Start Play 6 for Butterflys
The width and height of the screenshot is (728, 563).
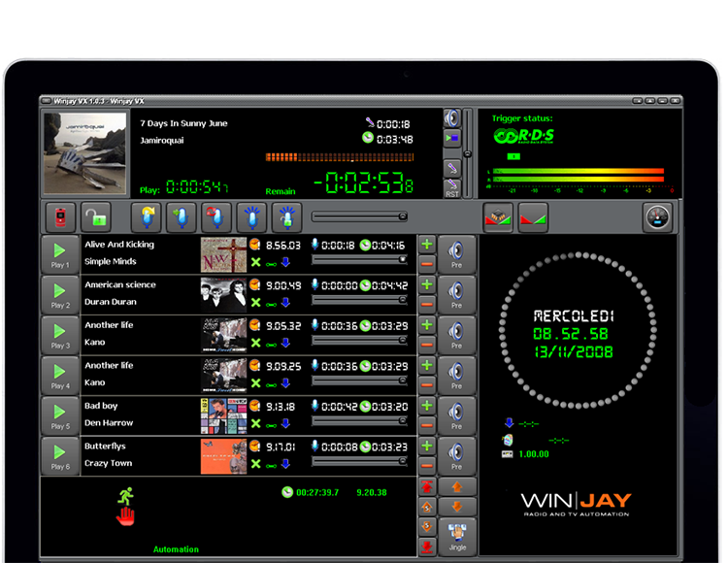60,456
